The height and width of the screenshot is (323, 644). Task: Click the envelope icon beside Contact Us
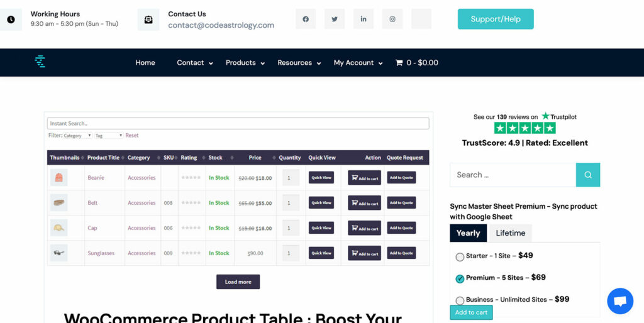point(148,19)
